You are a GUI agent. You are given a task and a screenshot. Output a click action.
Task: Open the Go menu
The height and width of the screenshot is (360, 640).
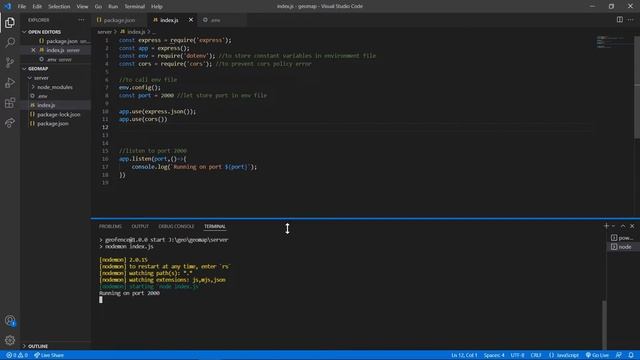pyautogui.click(x=98, y=7)
